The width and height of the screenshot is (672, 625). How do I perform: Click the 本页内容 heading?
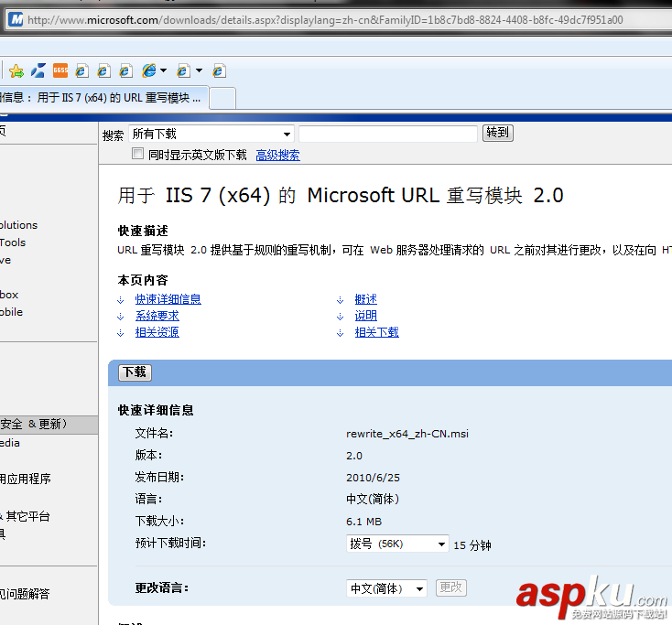[143, 280]
